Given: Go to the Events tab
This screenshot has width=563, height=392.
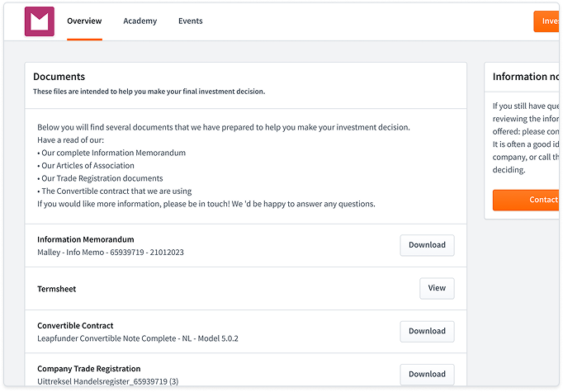Looking at the screenshot, I should [190, 21].
